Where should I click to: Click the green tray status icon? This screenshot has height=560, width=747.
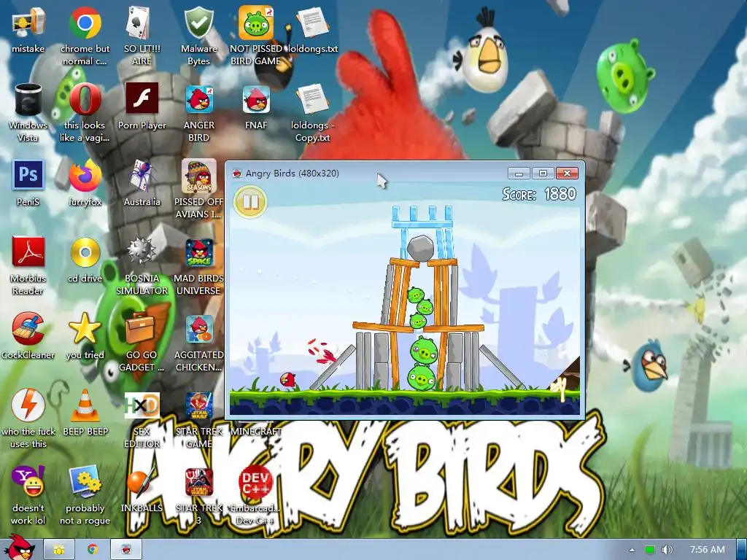coord(650,550)
